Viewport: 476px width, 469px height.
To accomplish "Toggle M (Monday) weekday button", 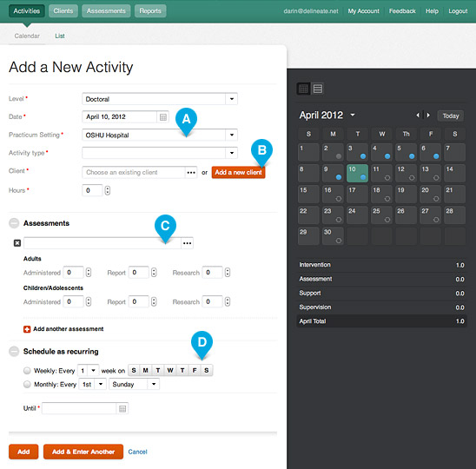I will click(x=146, y=370).
